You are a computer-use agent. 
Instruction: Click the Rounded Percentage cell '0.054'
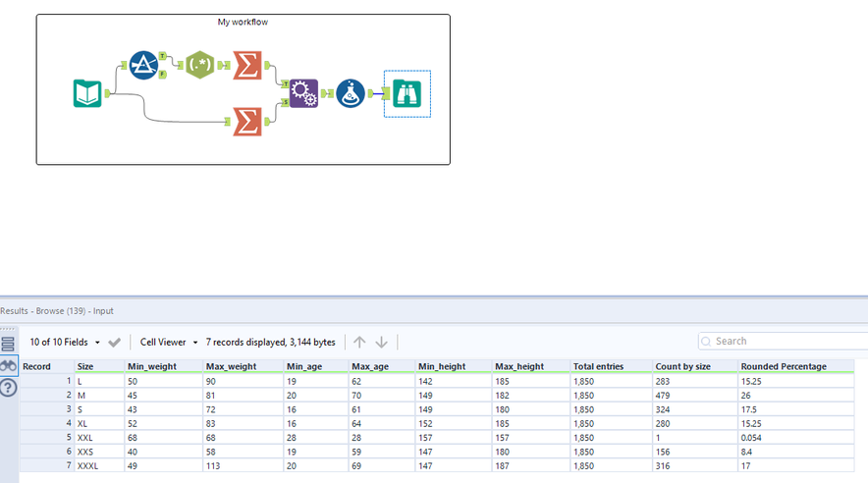click(796, 438)
